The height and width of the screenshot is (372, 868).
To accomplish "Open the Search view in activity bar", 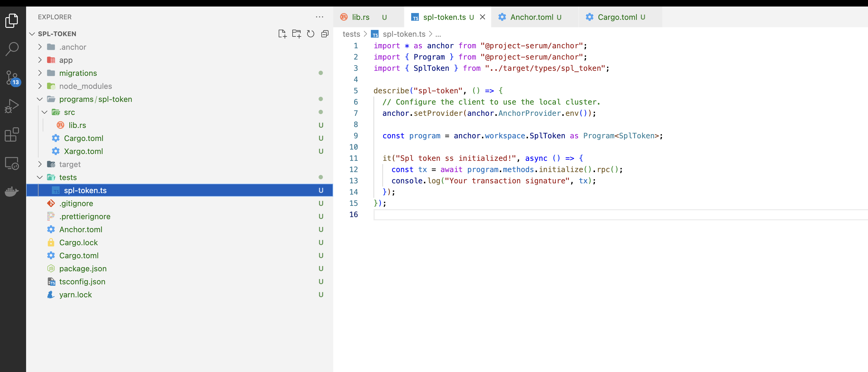I will click(x=12, y=49).
